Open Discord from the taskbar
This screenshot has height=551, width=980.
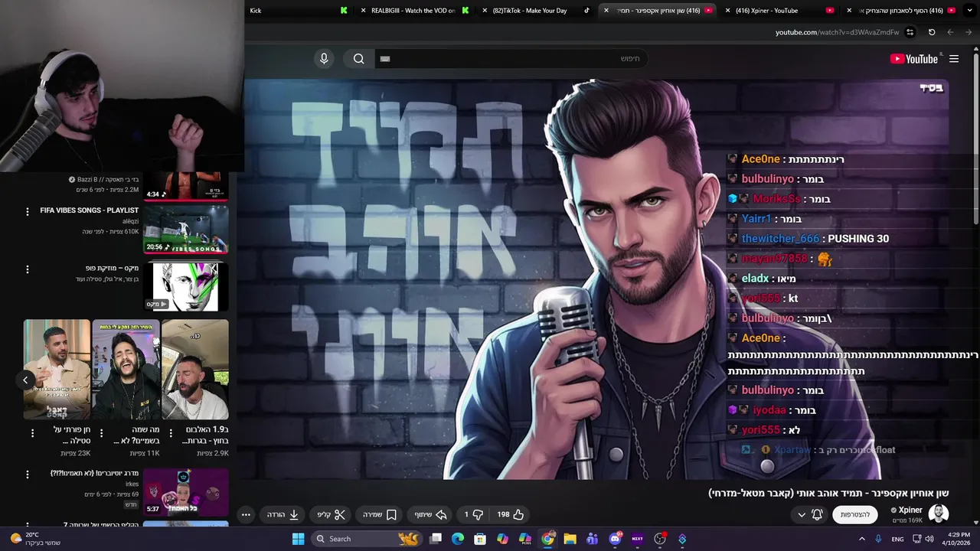pyautogui.click(x=615, y=539)
